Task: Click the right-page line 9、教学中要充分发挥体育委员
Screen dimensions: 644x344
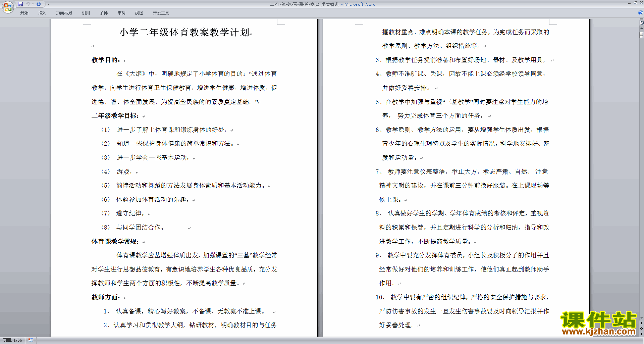Action: [462, 255]
